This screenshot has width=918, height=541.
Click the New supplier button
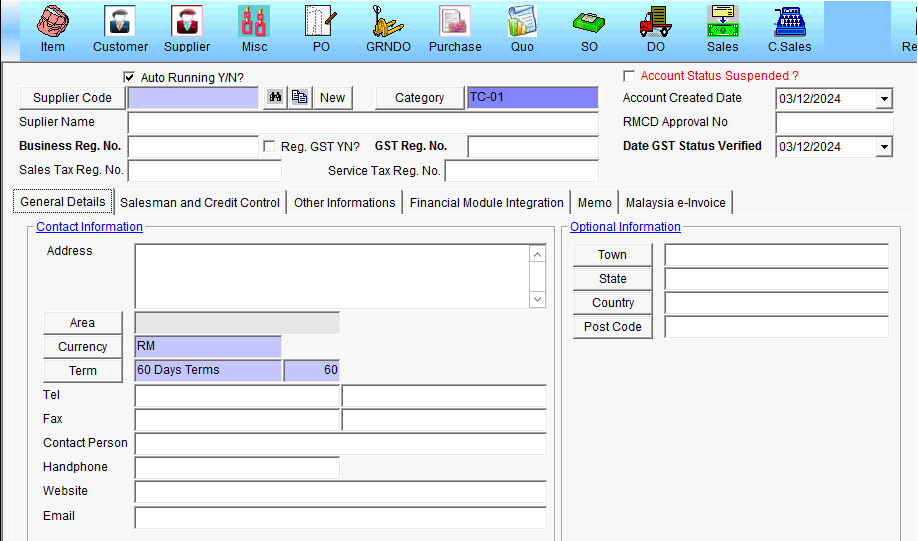332,97
